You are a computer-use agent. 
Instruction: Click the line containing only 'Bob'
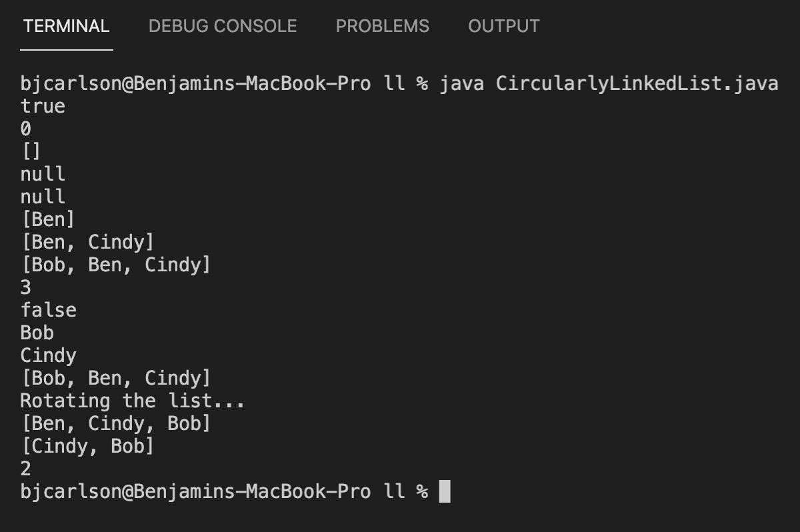coord(37,333)
